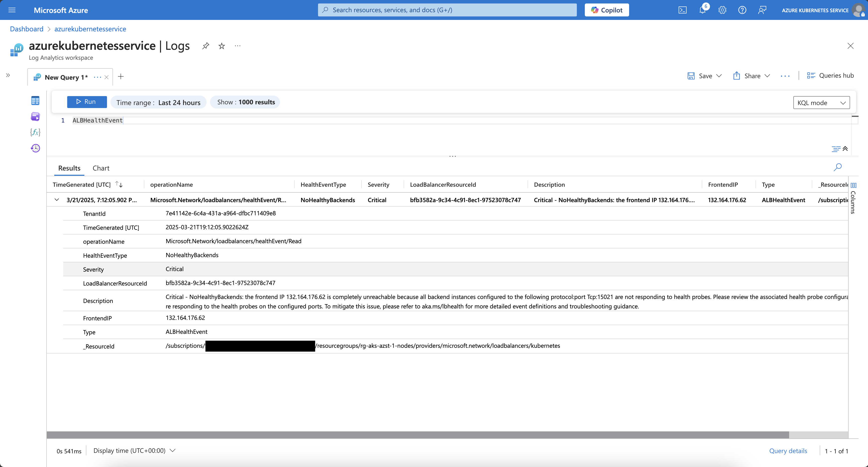Toggle the TimeGenerated column sort order
This screenshot has height=467, width=868.
click(119, 184)
